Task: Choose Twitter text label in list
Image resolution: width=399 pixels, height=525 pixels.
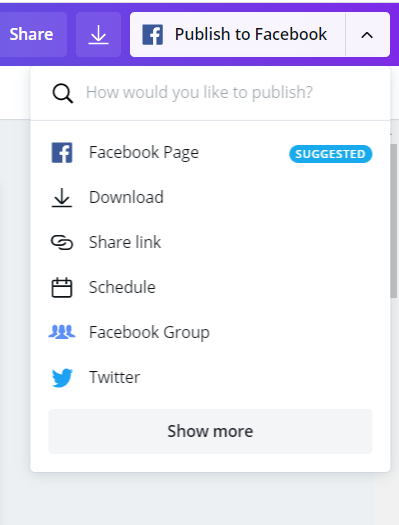Action: point(114,377)
